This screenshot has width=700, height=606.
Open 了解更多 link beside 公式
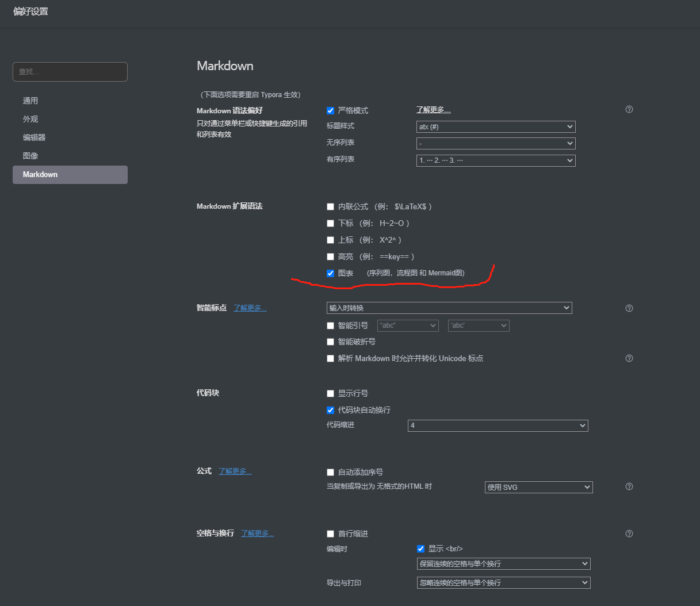pyautogui.click(x=235, y=471)
